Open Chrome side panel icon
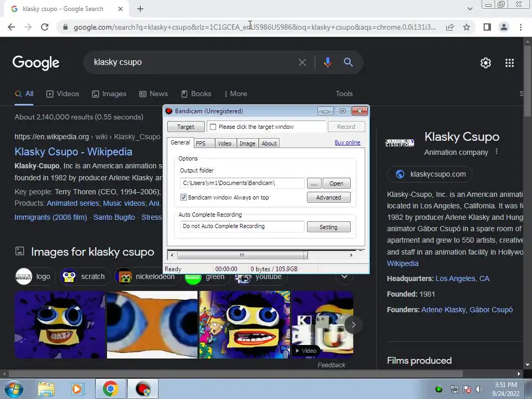Screen dimensions: 532x399 tap(487, 27)
